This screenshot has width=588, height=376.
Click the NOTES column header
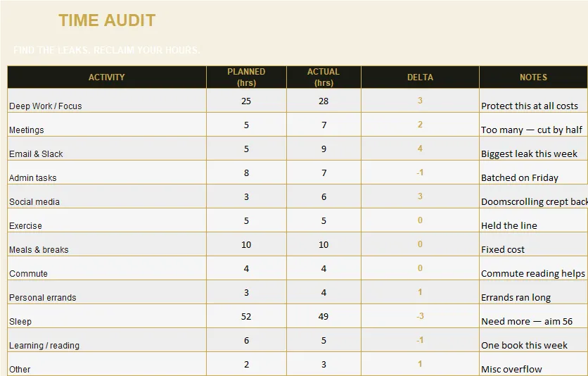pos(533,77)
